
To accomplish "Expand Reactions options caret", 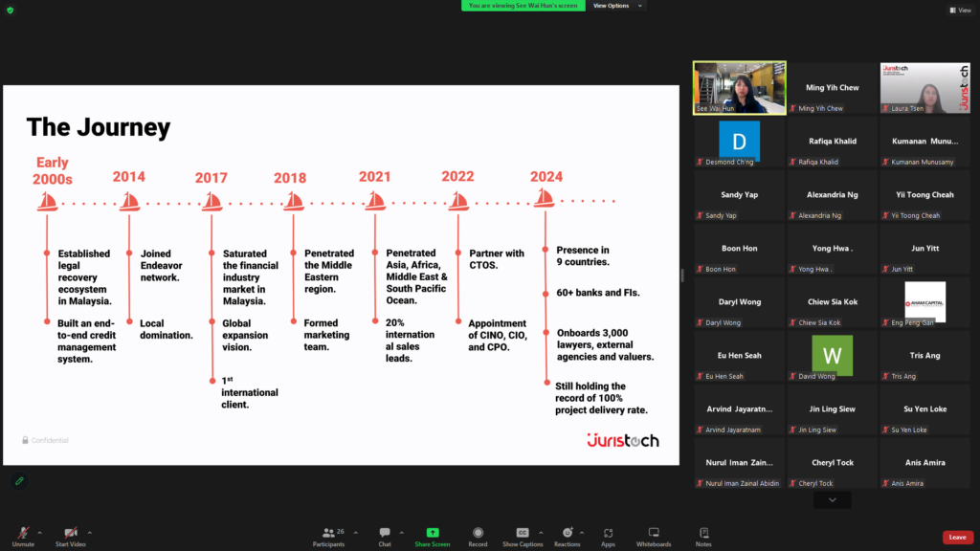I will pyautogui.click(x=582, y=533).
